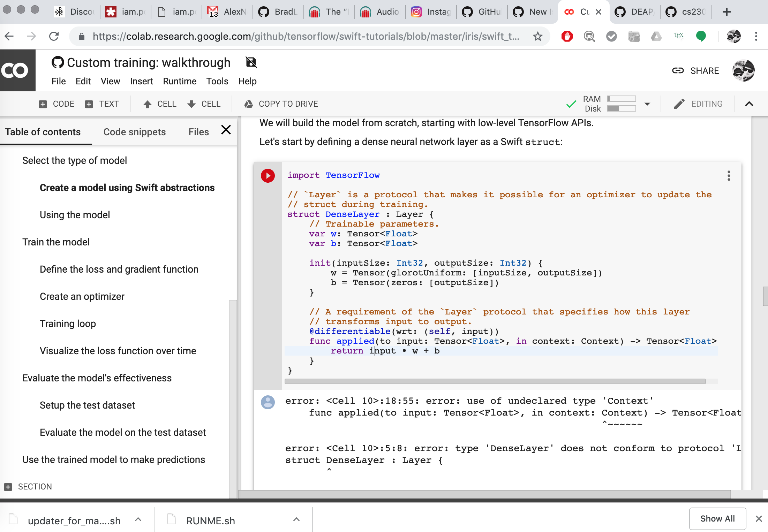Move the selected cell up
Screen dimensions: 768x532
pos(159,104)
